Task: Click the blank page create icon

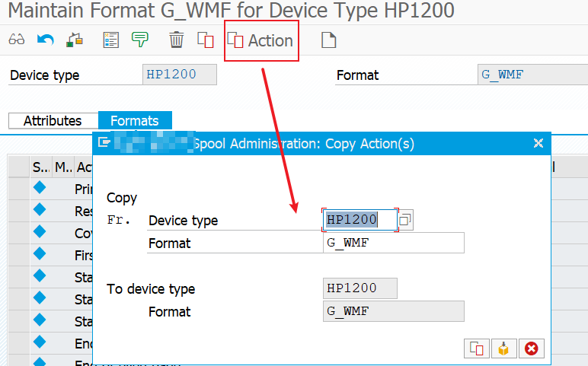Action: click(x=328, y=40)
